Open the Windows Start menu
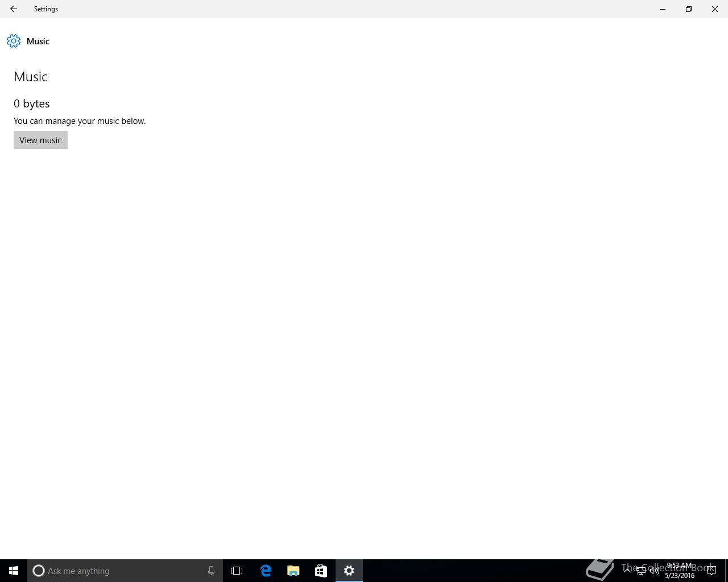This screenshot has width=728, height=582. (x=14, y=571)
